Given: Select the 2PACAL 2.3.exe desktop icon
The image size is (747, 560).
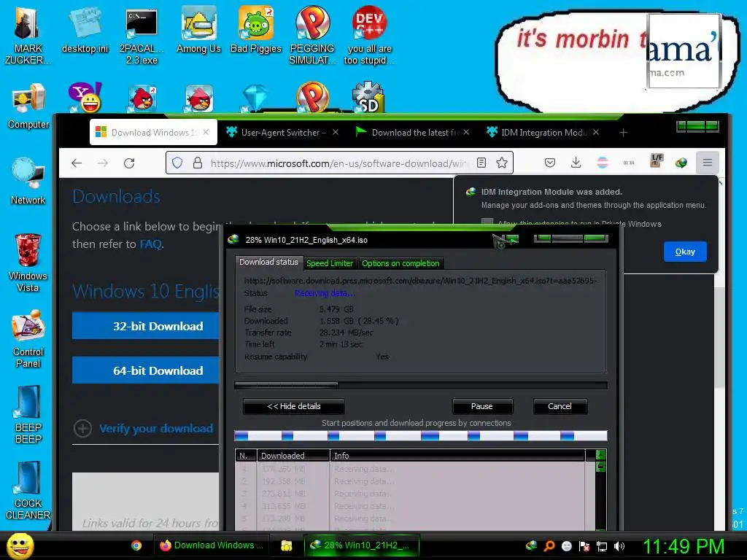Looking at the screenshot, I should (x=142, y=36).
